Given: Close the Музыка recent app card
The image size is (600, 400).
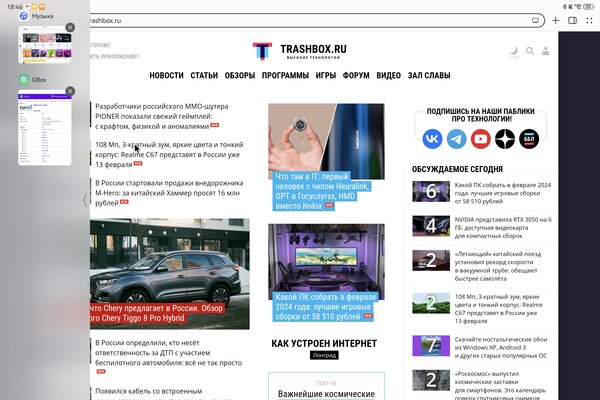Looking at the screenshot, I should (x=70, y=27).
